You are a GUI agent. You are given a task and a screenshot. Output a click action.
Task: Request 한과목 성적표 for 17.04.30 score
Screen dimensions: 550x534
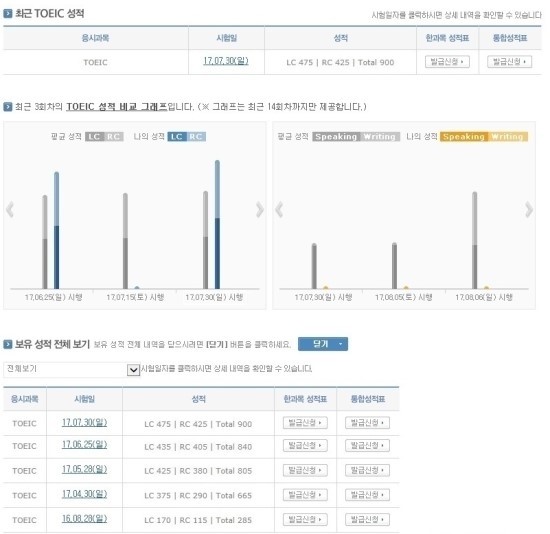tap(305, 495)
